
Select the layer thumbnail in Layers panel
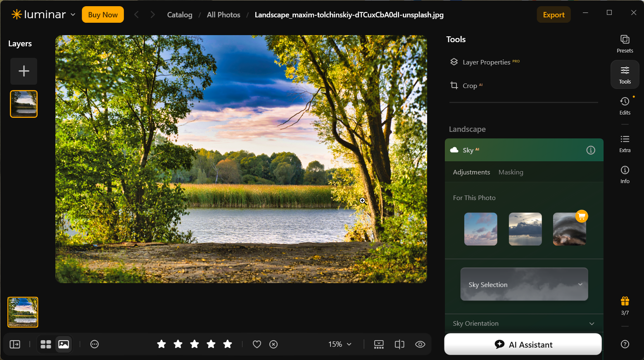(x=24, y=104)
